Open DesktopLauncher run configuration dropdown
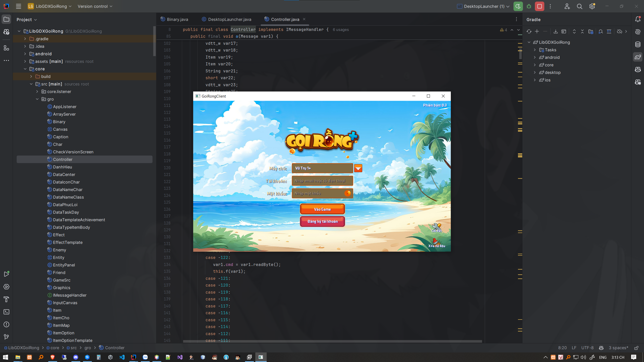Viewport: 644px width, 362px height. pos(483,6)
